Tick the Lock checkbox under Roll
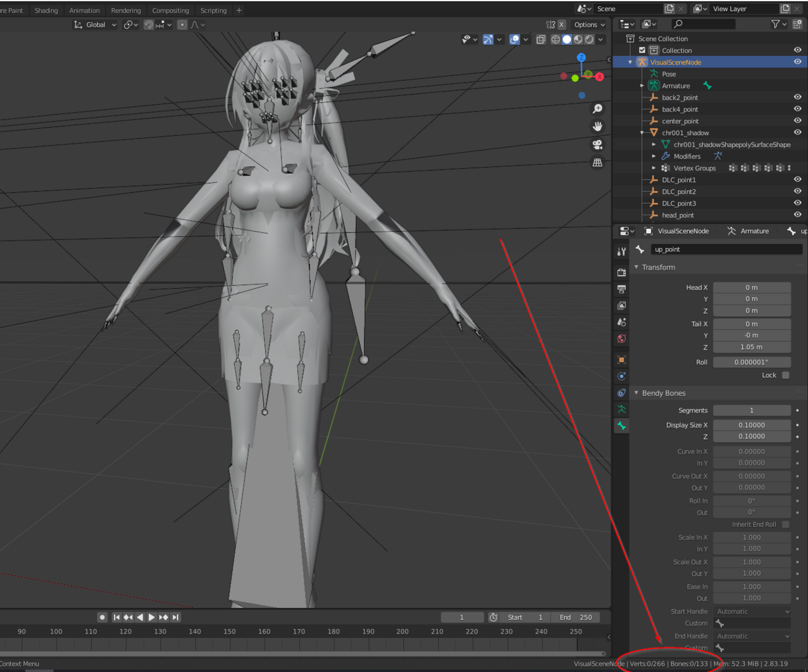 pos(786,375)
